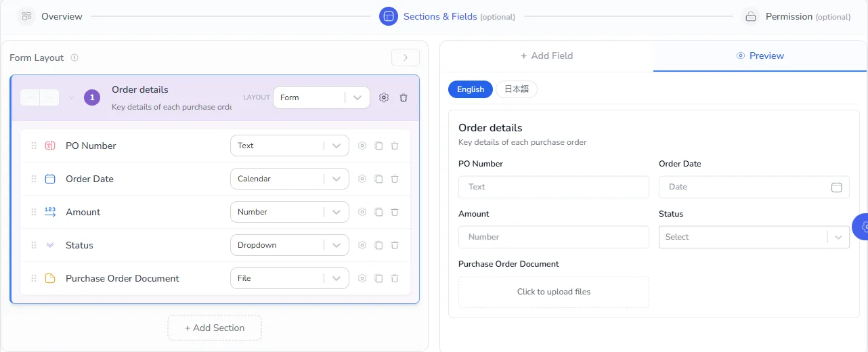This screenshot has width=868, height=352.
Task: Click to upload files area
Action: pyautogui.click(x=554, y=292)
